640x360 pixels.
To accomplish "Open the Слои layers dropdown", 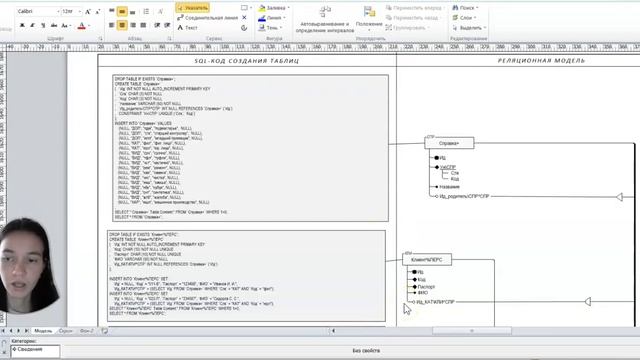I will 464,18.
